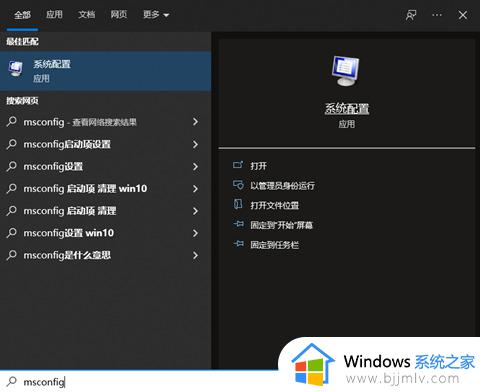Select the msconfig设置 suggestion text
Viewport: 480px width, 392px height.
click(53, 166)
